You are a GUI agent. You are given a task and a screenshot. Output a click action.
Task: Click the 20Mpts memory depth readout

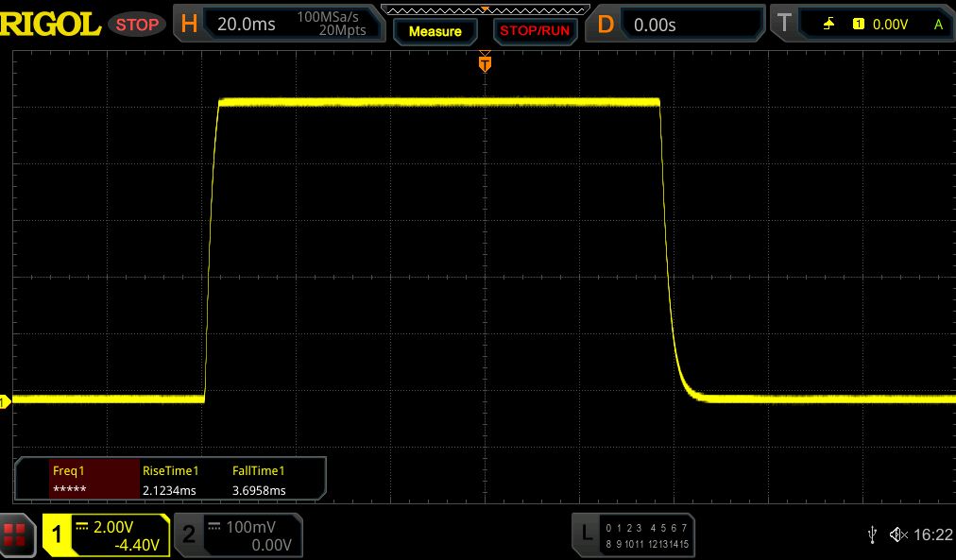(343, 30)
